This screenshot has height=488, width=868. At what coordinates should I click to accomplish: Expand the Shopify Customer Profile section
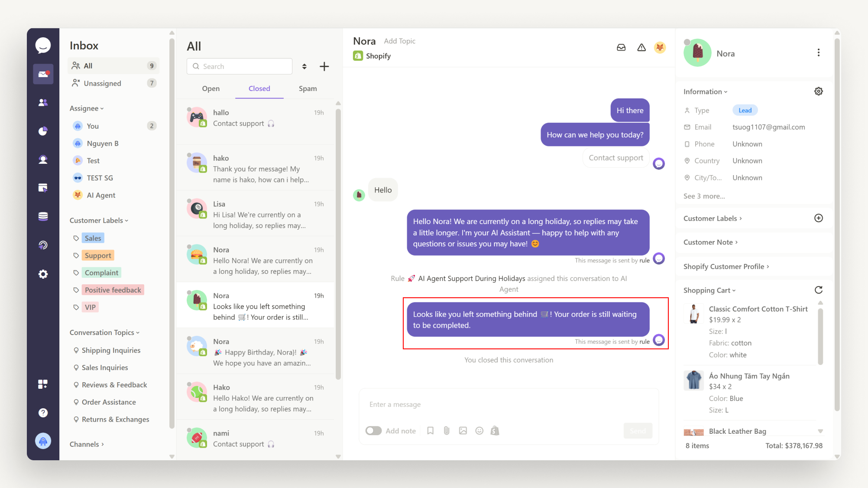(726, 266)
